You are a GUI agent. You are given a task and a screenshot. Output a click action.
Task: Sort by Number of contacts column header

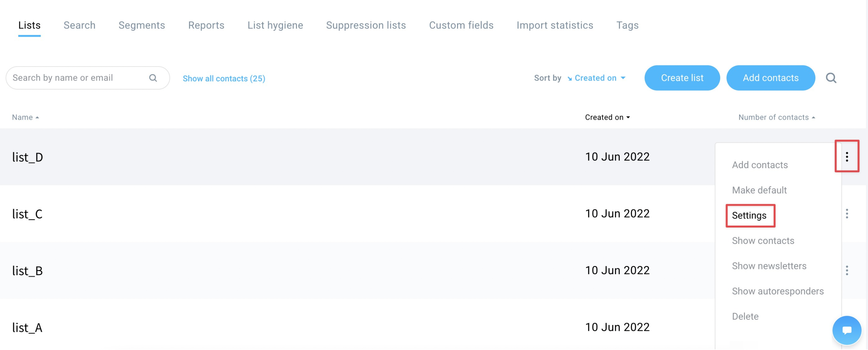(777, 117)
